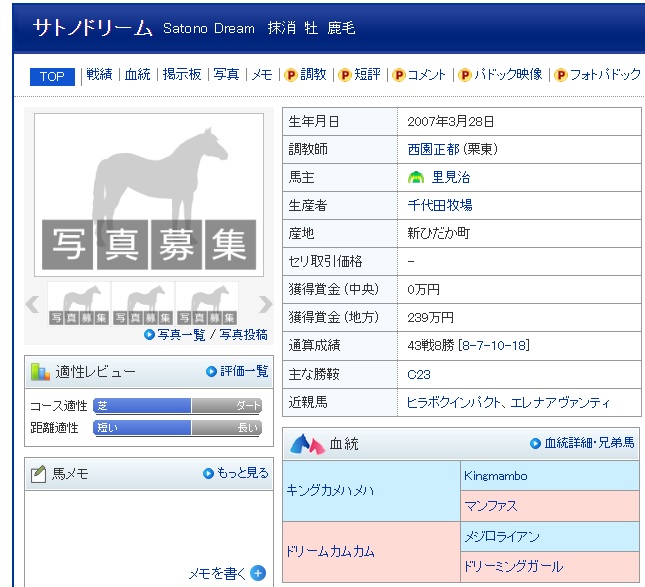The width and height of the screenshot is (645, 587).
Task: Click the arrow icon beside 評価一覧
Action: (x=211, y=371)
